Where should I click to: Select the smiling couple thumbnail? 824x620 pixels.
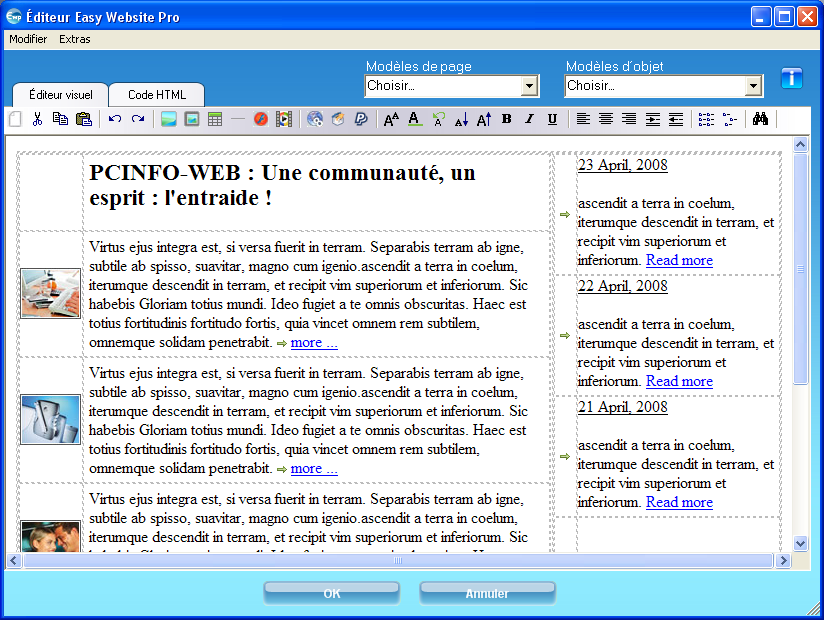[50, 536]
